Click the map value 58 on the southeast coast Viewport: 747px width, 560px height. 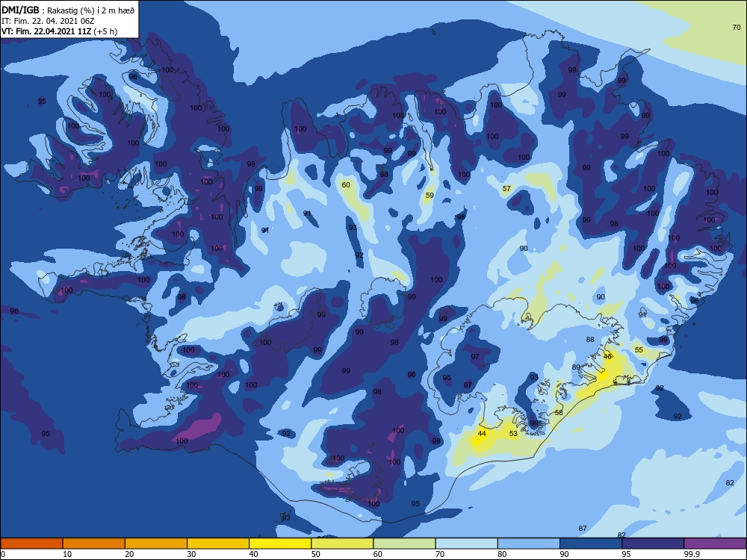tap(559, 412)
